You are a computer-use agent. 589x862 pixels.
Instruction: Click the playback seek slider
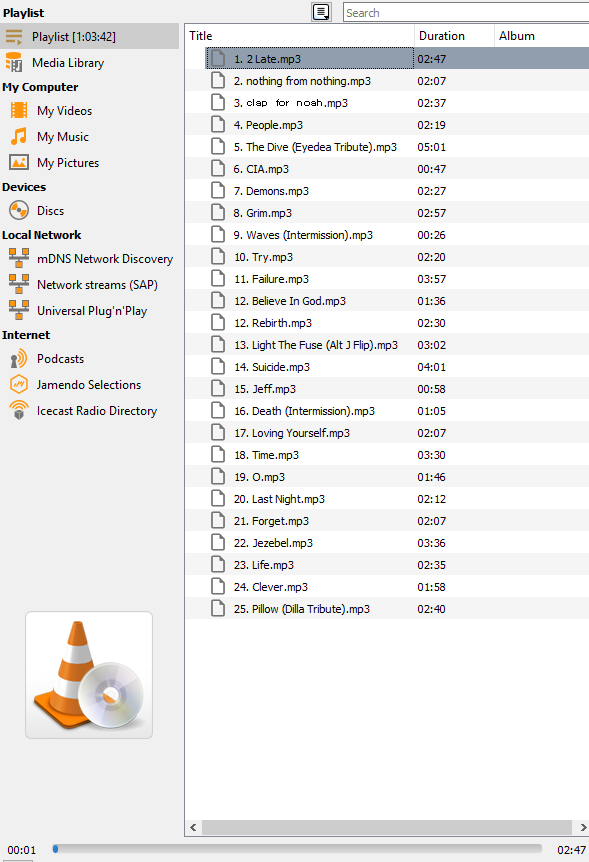[x=297, y=849]
